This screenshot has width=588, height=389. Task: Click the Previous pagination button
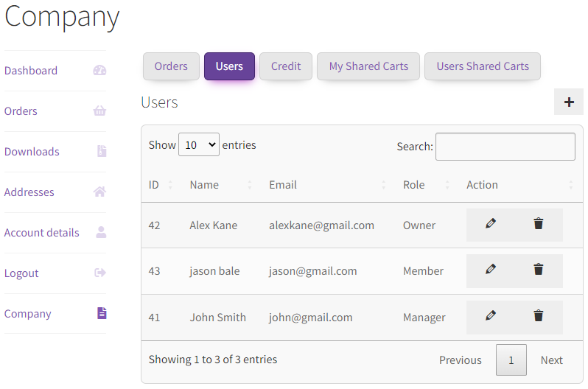[460, 360]
